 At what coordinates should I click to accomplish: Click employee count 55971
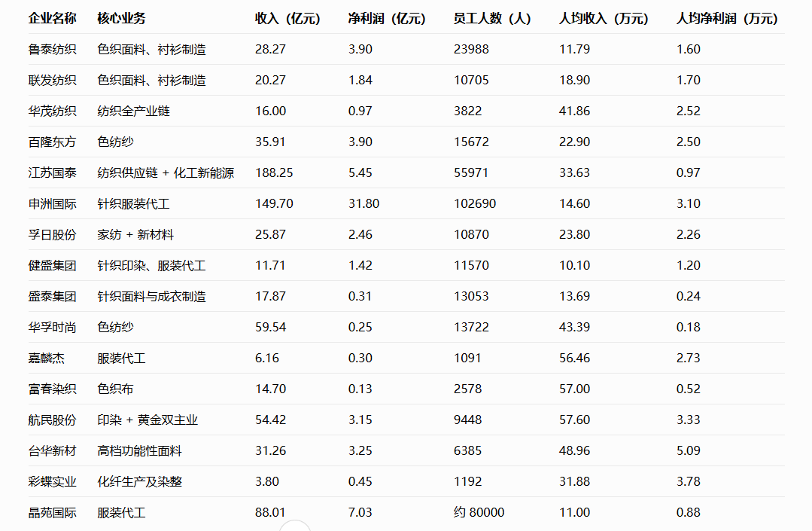471,173
